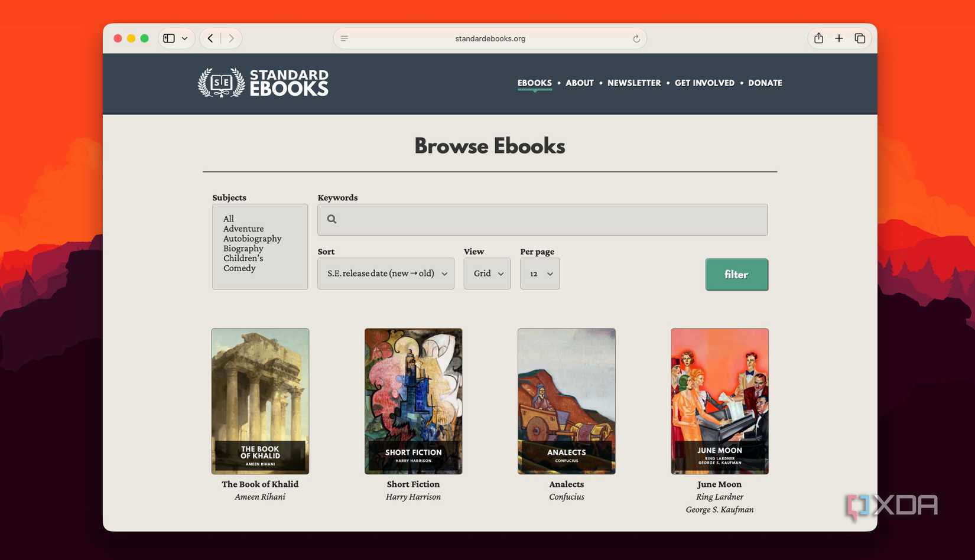Go forward with the browser forward arrow

tap(231, 38)
